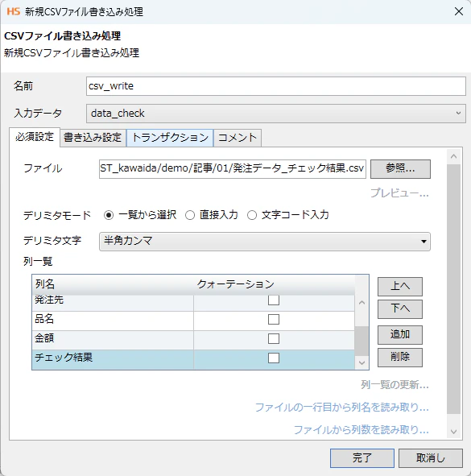Image resolution: width=471 pixels, height=476 pixels.
Task: Click the HS application icon in title bar
Action: click(14, 11)
